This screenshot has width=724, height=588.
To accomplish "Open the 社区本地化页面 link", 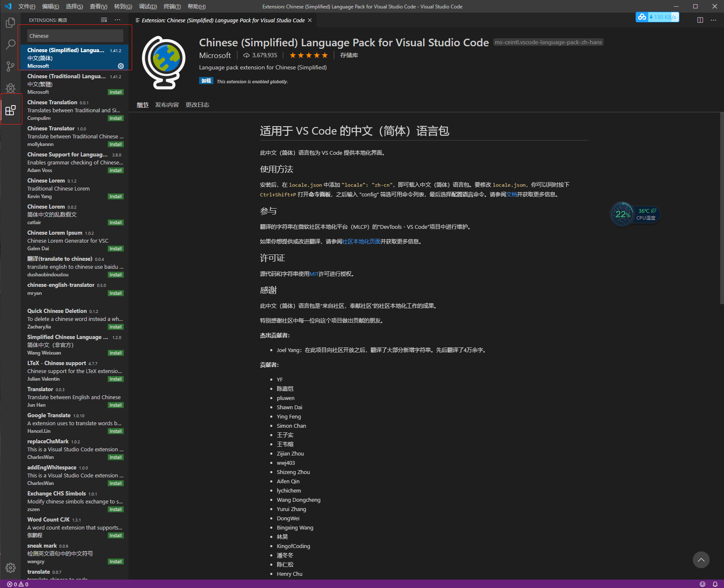I will tap(361, 241).
